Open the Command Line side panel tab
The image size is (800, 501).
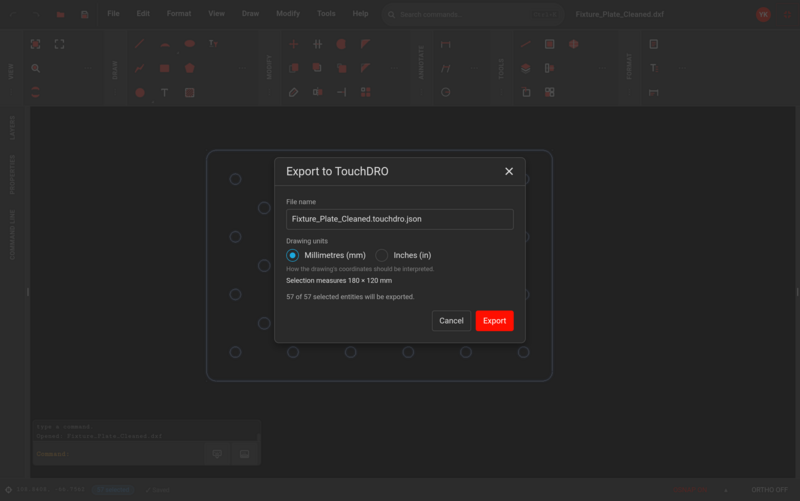[12, 234]
